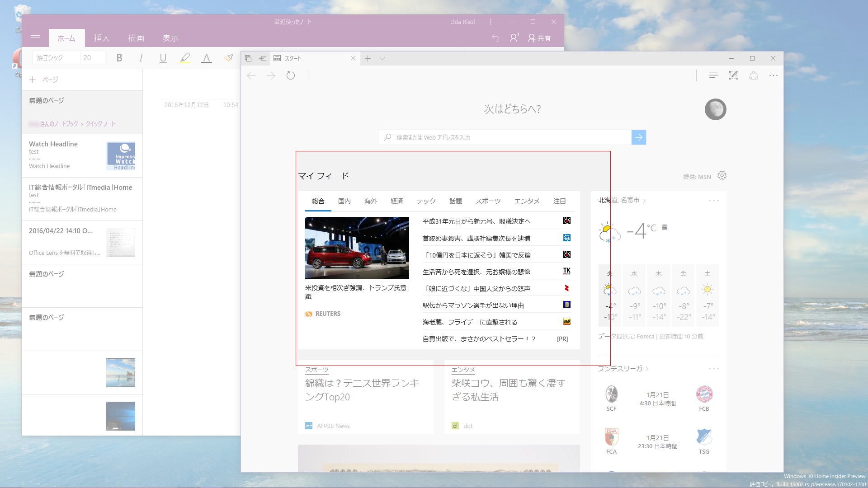
Task: Refresh the Edge page
Action: point(291,76)
